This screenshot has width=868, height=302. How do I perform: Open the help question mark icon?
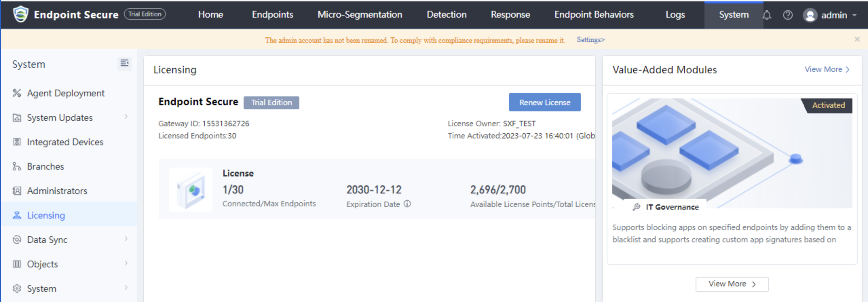click(788, 15)
